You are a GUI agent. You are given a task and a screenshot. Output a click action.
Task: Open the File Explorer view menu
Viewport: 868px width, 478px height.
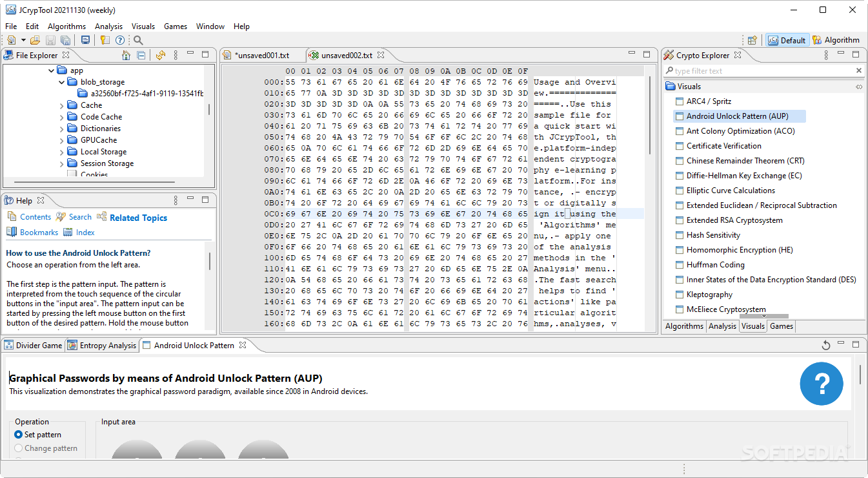[176, 56]
